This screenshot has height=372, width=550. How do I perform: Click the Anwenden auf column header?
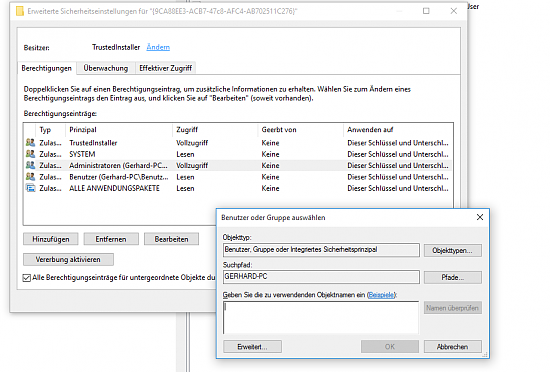[370, 130]
